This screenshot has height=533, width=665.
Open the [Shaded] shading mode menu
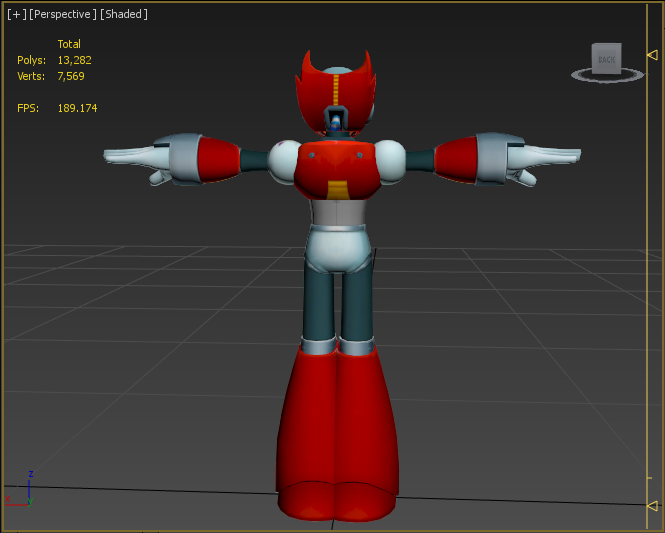(x=124, y=14)
